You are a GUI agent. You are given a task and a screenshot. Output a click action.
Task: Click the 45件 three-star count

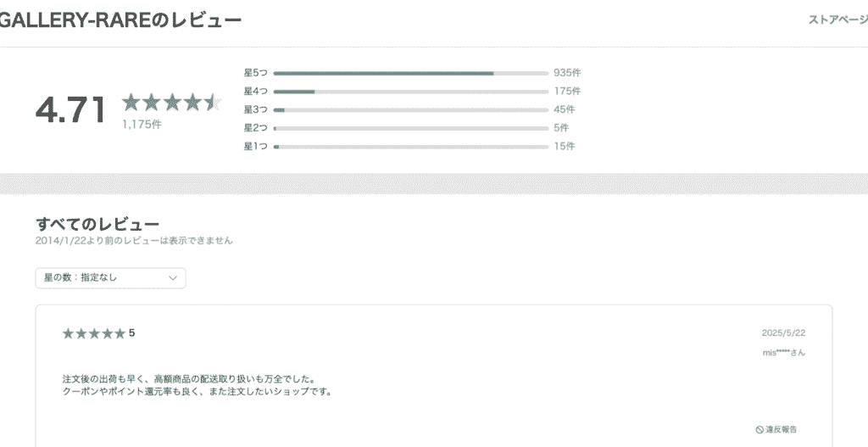tap(564, 109)
